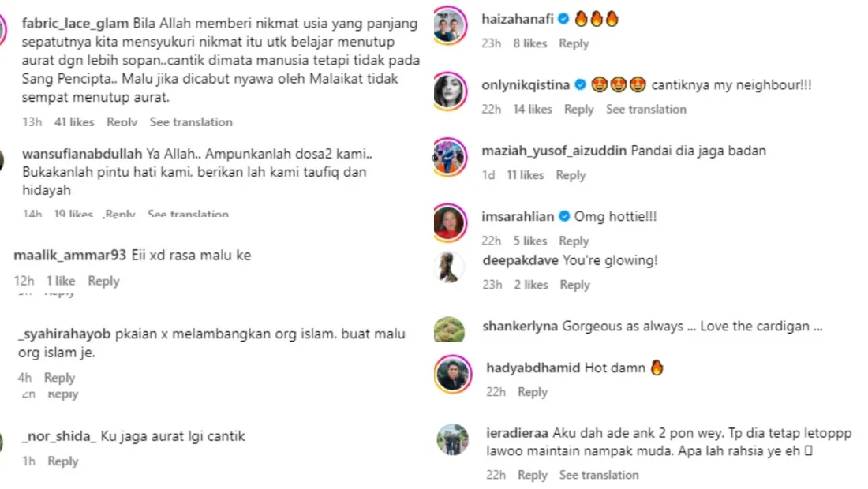See translation of onlynikqistina's comment

click(646, 109)
